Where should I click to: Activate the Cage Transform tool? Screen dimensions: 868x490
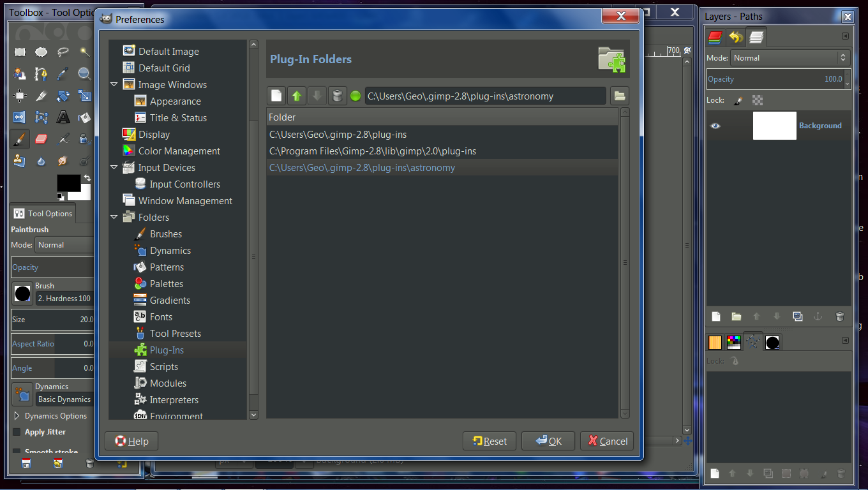click(41, 117)
